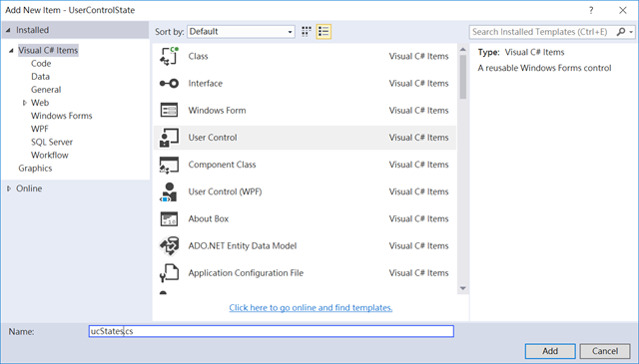Click 'Visual C# Items' in the About Box row
Screen dimensions: 639x364
418,219
